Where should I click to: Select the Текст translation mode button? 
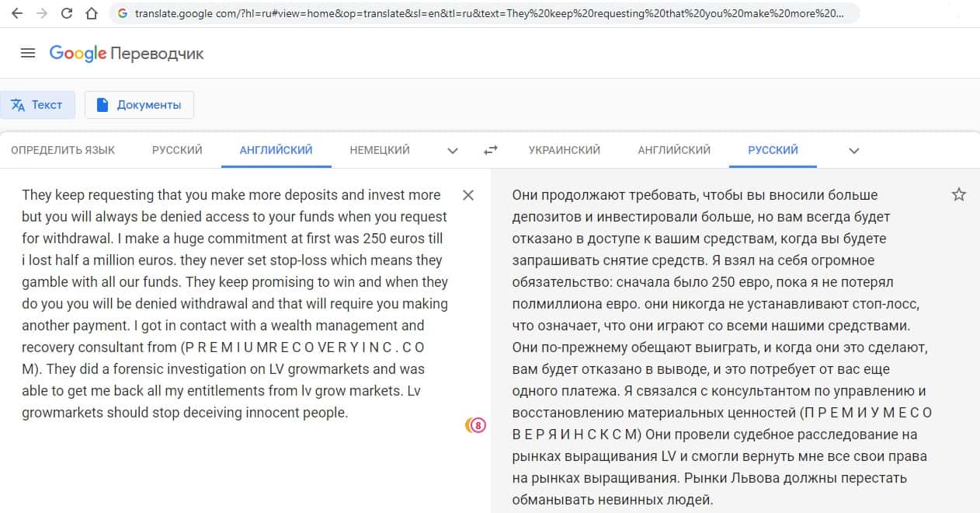pyautogui.click(x=37, y=105)
